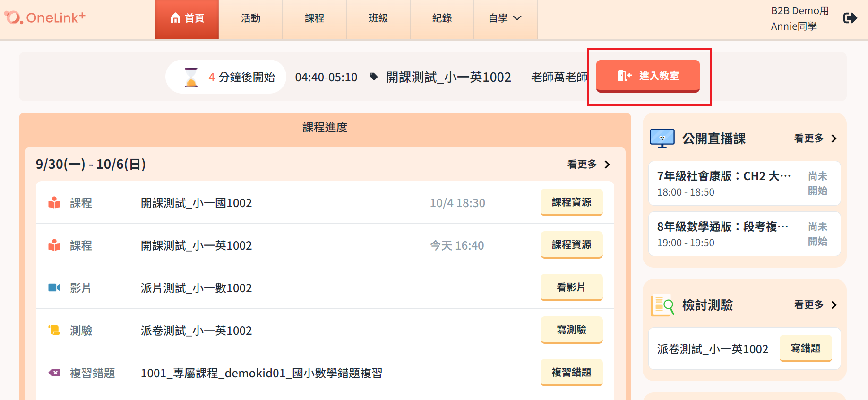Click the course icon in the 今天 16:40 row
Image resolution: width=868 pixels, height=400 pixels.
[x=54, y=245]
